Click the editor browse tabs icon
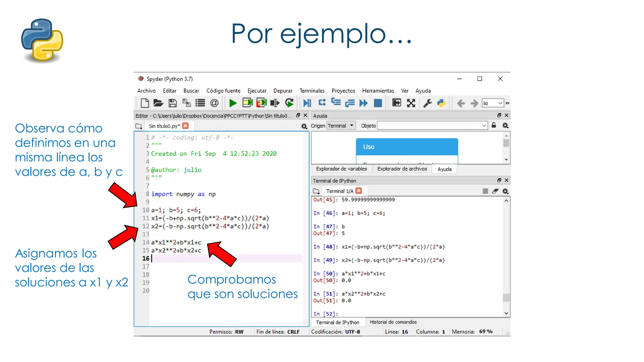 139,126
